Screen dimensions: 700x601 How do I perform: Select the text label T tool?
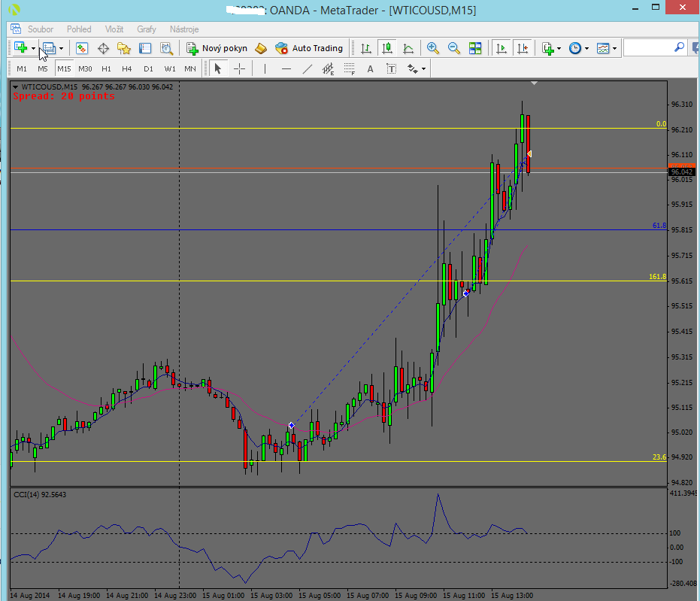tap(391, 68)
